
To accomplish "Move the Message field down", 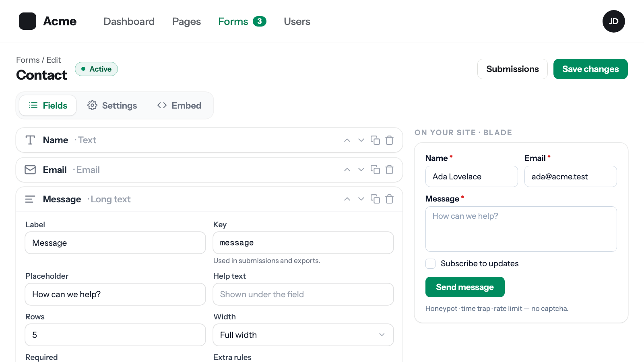I will (x=361, y=199).
